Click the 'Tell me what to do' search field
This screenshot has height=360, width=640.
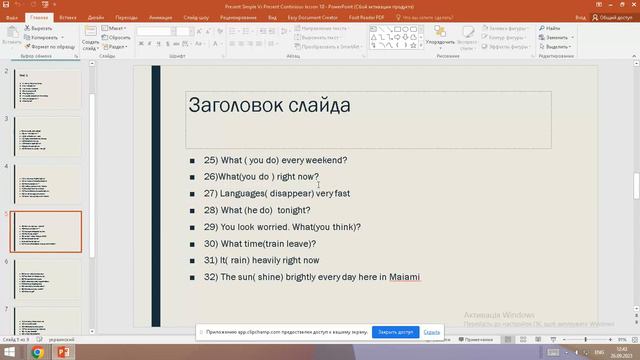(424, 18)
